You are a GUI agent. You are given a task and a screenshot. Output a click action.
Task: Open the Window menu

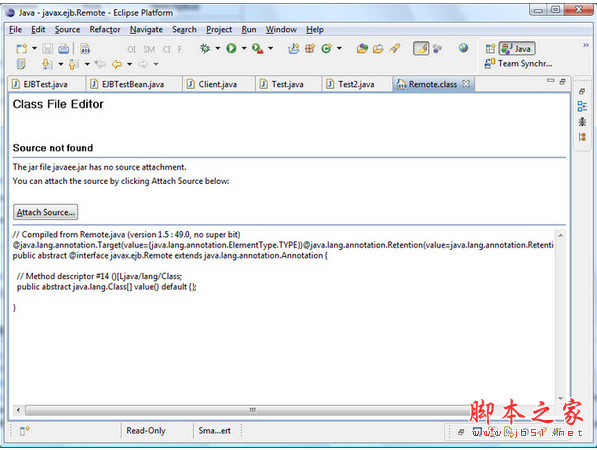281,29
